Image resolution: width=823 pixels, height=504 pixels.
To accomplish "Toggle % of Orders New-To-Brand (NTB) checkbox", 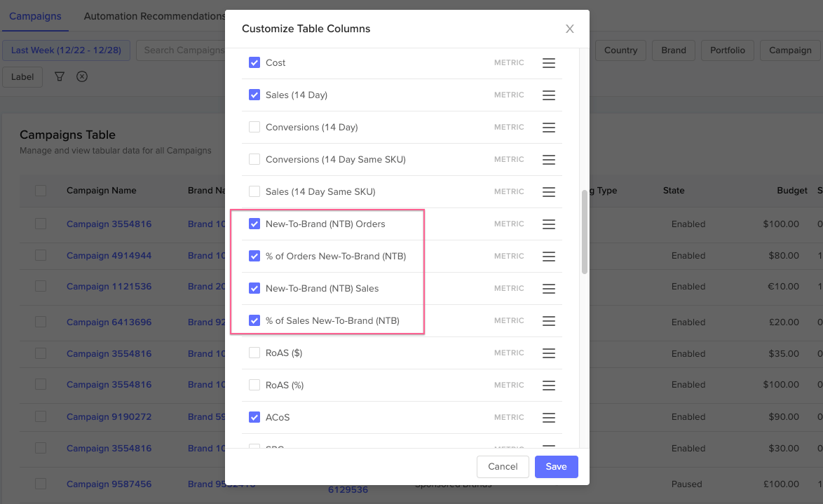I will point(254,256).
